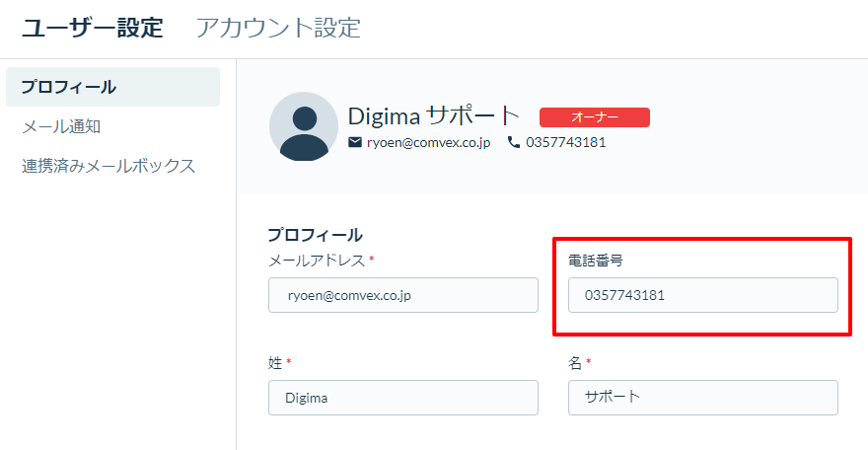Select プロフィール in the sidebar
The width and height of the screenshot is (868, 450).
(x=112, y=87)
